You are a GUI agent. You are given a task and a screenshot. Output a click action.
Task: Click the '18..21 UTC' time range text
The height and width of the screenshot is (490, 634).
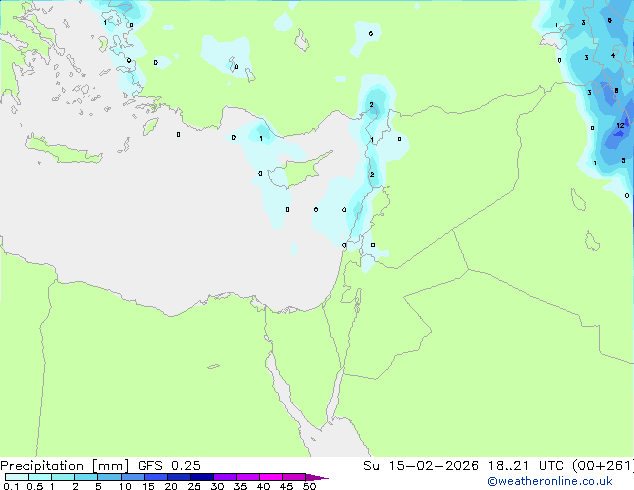525,466
